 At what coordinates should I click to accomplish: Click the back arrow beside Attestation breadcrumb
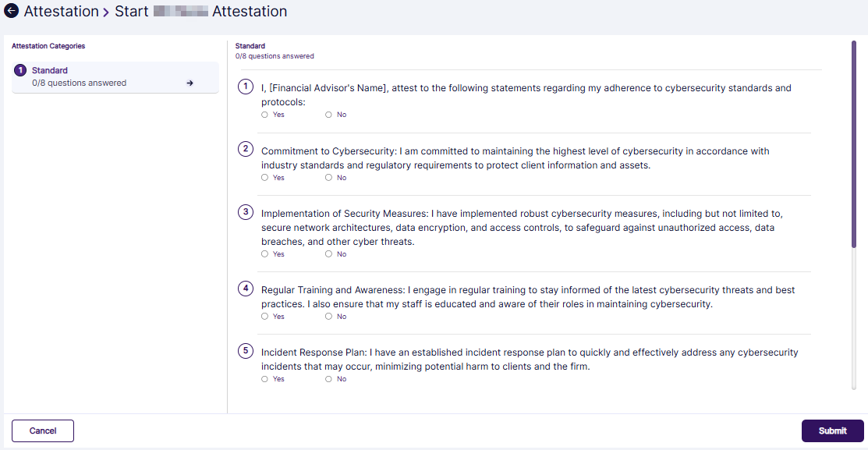pos(11,11)
